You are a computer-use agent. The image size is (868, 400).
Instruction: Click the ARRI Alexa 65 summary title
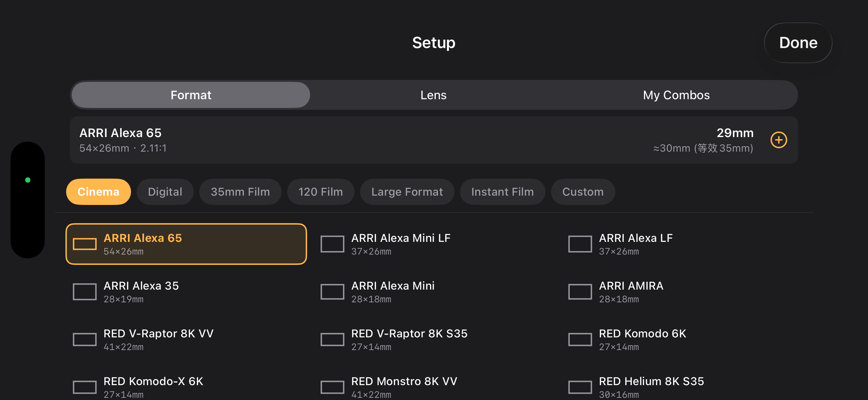(x=120, y=133)
